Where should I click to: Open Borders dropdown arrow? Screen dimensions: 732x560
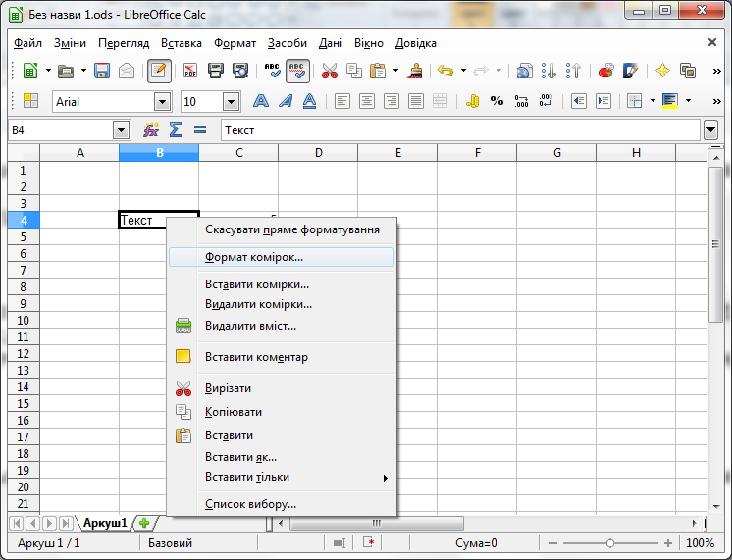tap(653, 101)
